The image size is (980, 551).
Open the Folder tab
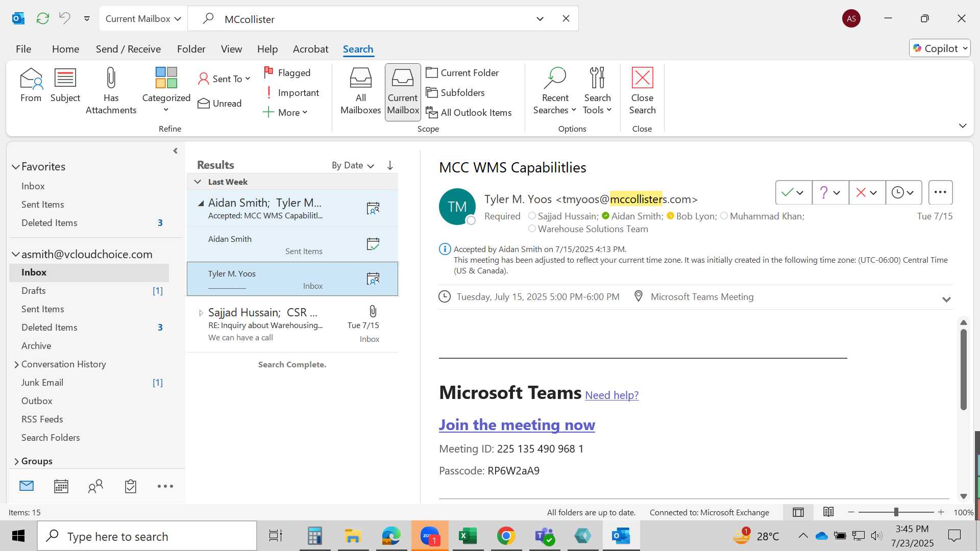[191, 49]
